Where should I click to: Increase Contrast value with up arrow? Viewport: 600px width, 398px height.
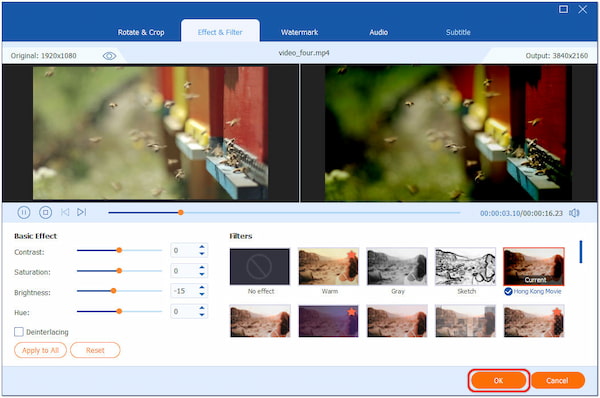pos(202,247)
